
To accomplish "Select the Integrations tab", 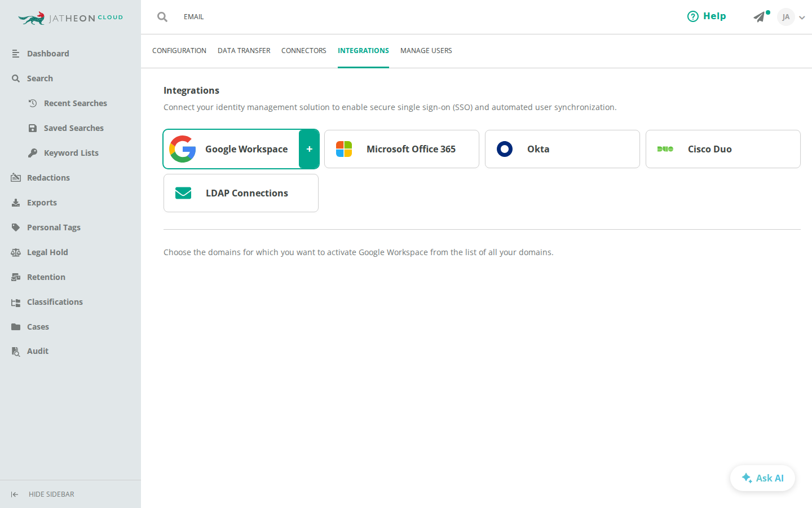I will (x=363, y=51).
